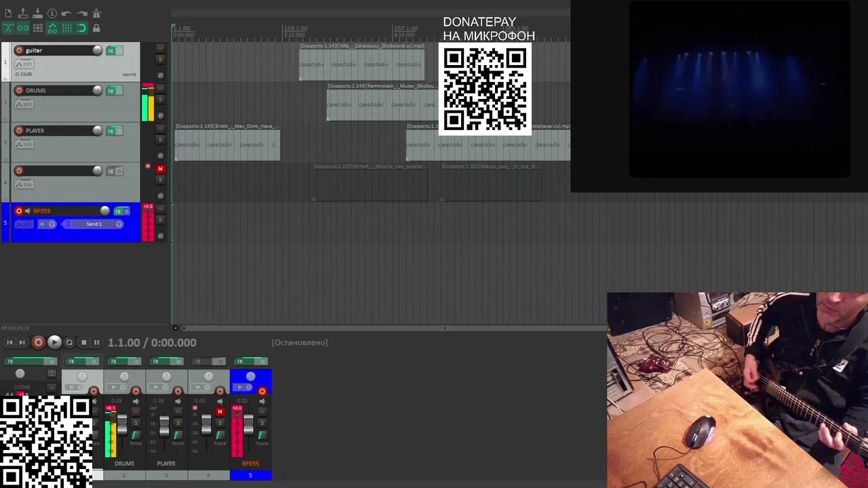
Task: Open the DRUMS track trim envelope button
Action: (x=24, y=104)
